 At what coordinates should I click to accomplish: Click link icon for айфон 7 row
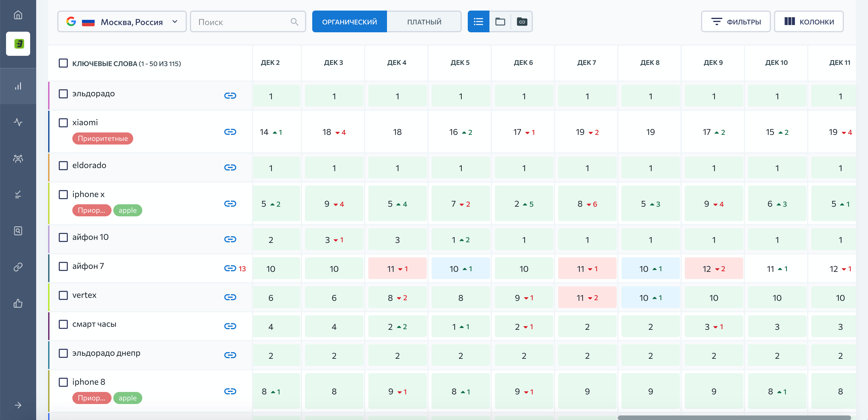click(x=230, y=269)
